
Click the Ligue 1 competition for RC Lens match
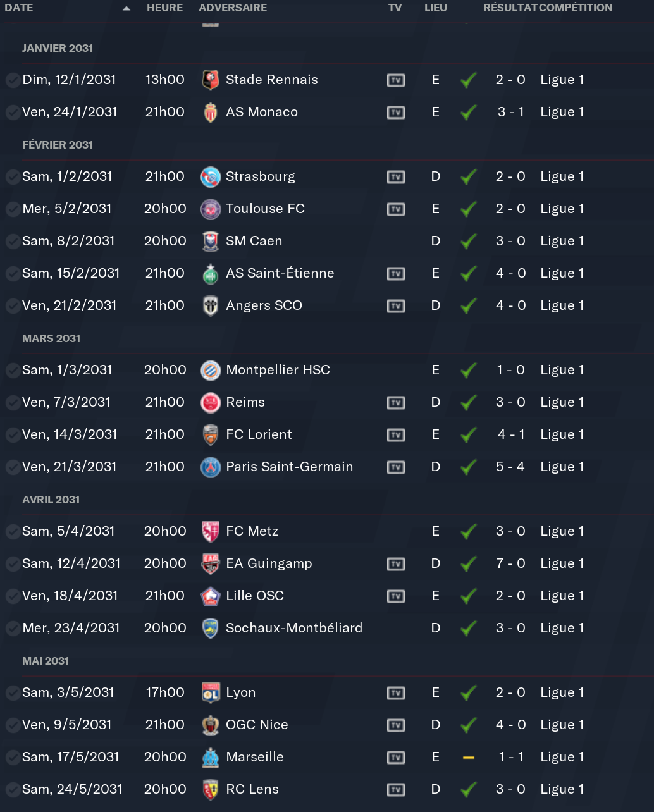(562, 789)
